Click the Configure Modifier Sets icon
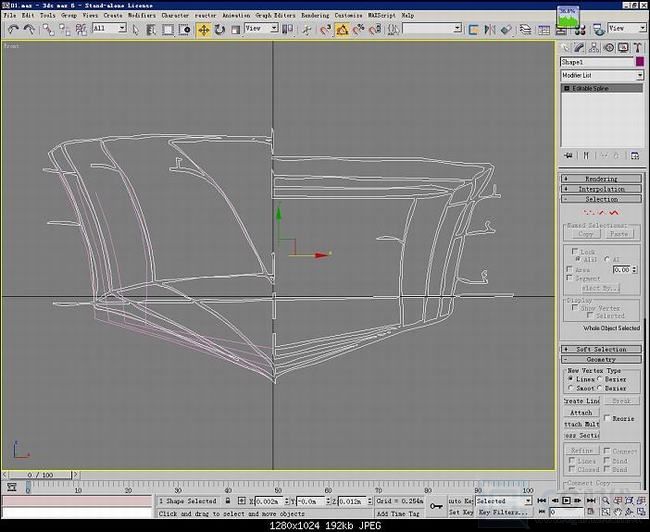 (x=635, y=155)
